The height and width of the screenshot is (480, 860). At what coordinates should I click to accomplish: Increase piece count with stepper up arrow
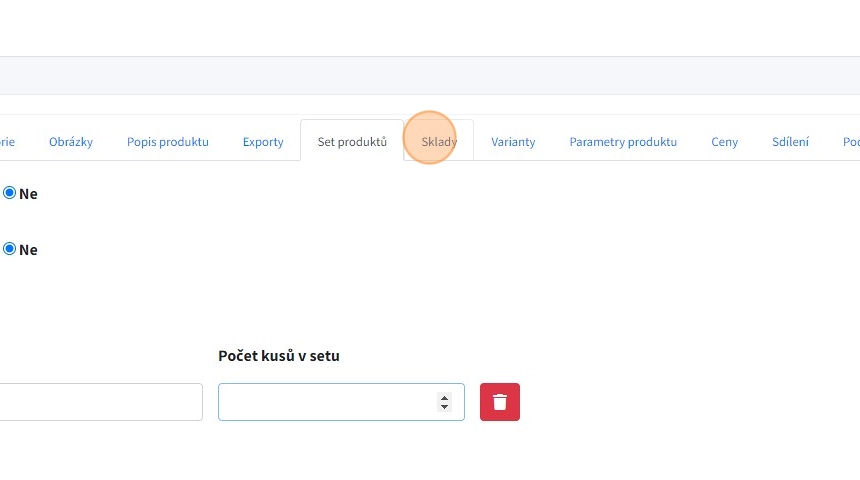coord(444,397)
